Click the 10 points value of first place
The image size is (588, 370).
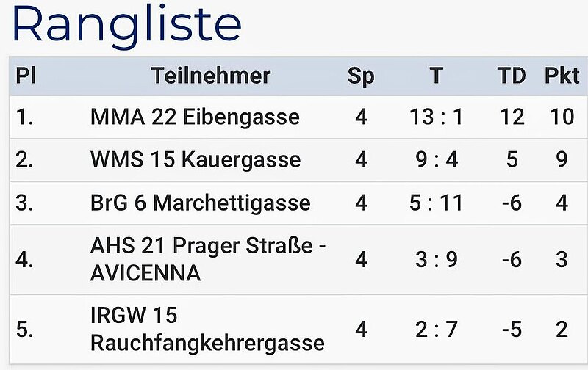562,117
